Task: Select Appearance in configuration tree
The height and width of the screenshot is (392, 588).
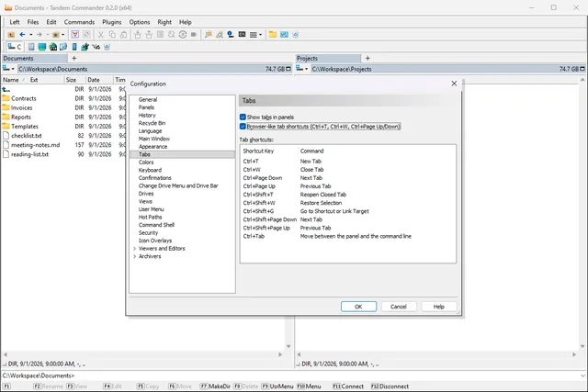Action: (x=153, y=147)
